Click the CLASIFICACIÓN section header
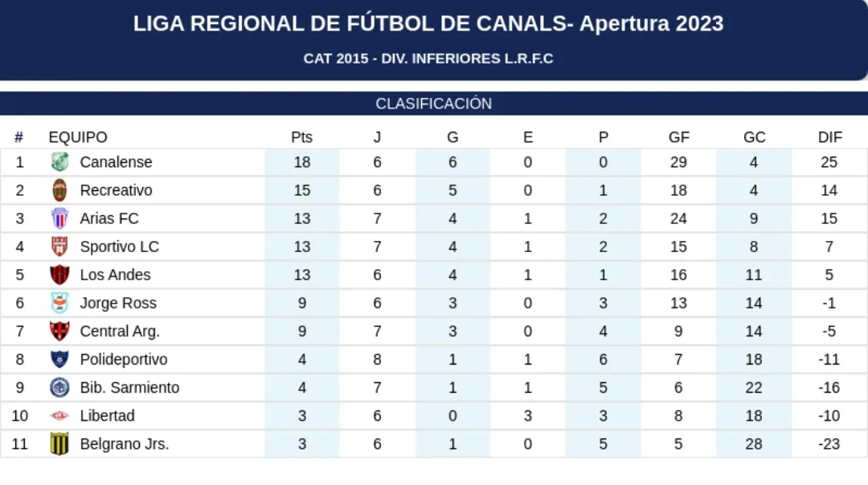This screenshot has height=485, width=868. 434,104
